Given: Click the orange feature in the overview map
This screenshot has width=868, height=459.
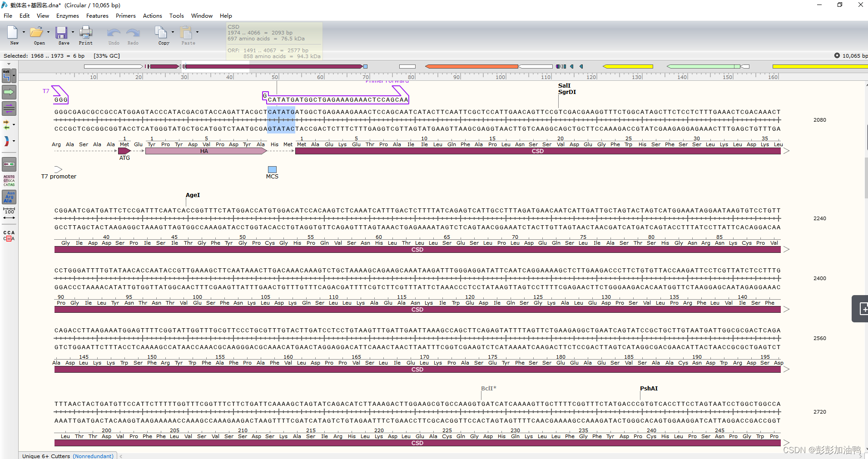Looking at the screenshot, I should coord(471,66).
